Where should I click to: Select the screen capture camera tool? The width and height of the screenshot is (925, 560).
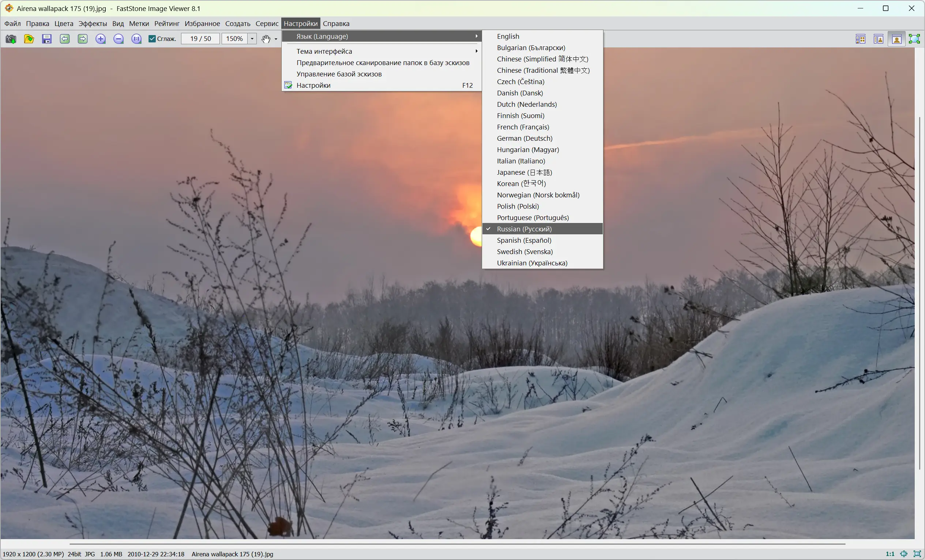pos(11,39)
